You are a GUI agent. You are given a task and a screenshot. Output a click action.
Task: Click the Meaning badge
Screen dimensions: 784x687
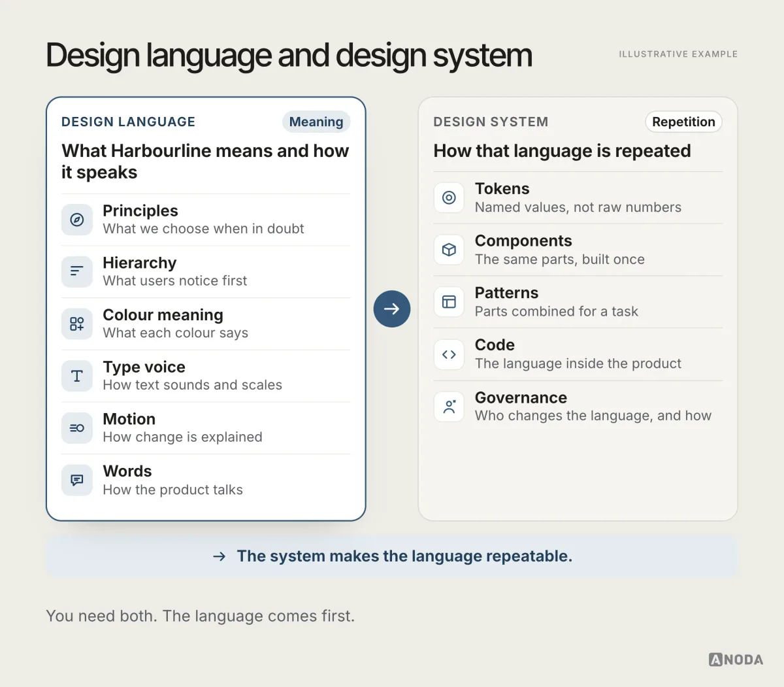[316, 122]
